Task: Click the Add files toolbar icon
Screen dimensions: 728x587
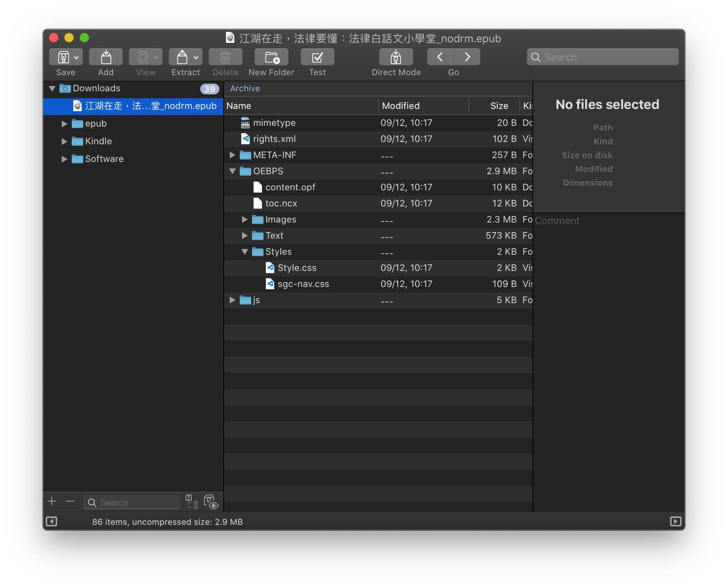Action: (106, 57)
